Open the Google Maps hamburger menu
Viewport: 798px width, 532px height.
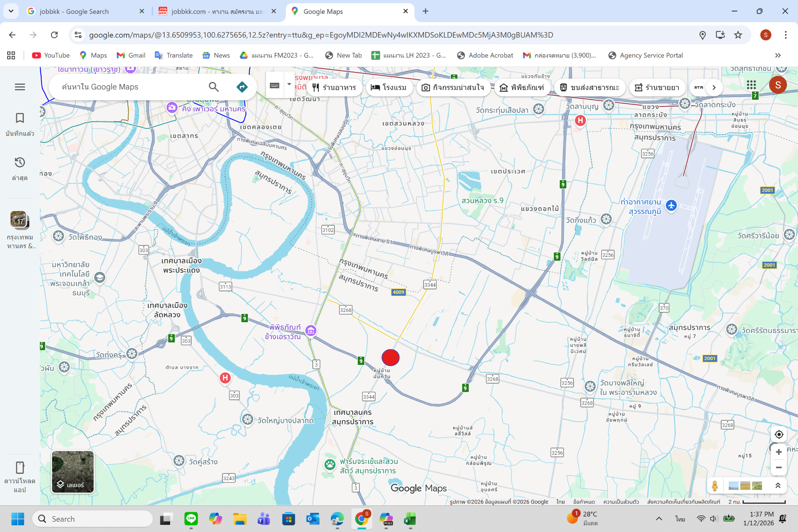[x=20, y=87]
